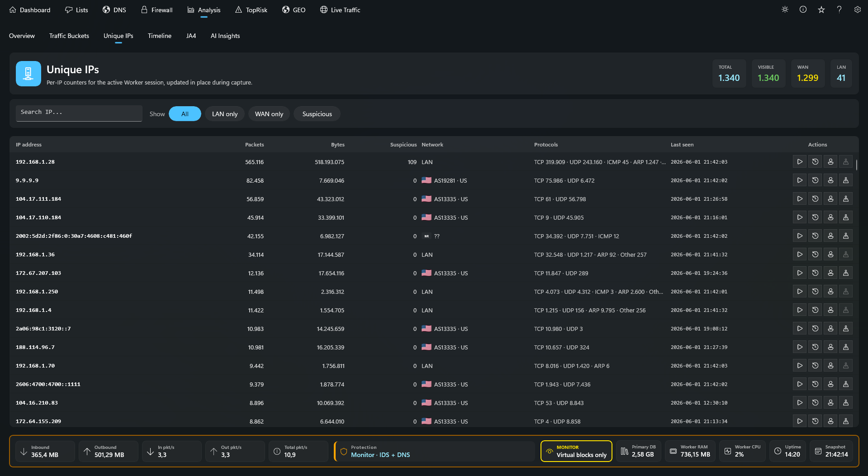Click the Unique IPs header server icon

(x=28, y=74)
